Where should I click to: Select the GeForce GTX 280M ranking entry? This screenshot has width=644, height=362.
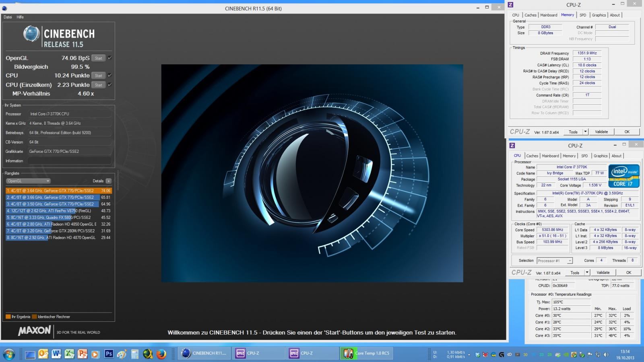click(x=58, y=231)
